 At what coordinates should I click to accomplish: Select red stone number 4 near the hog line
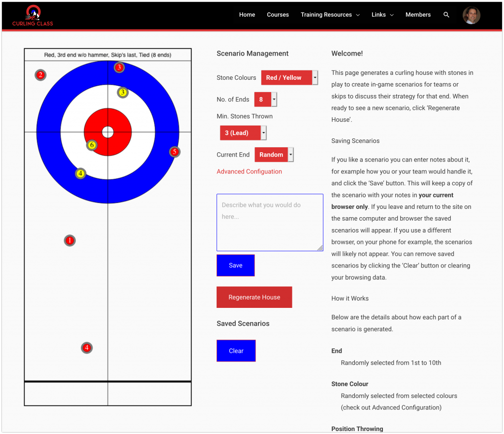(x=87, y=348)
